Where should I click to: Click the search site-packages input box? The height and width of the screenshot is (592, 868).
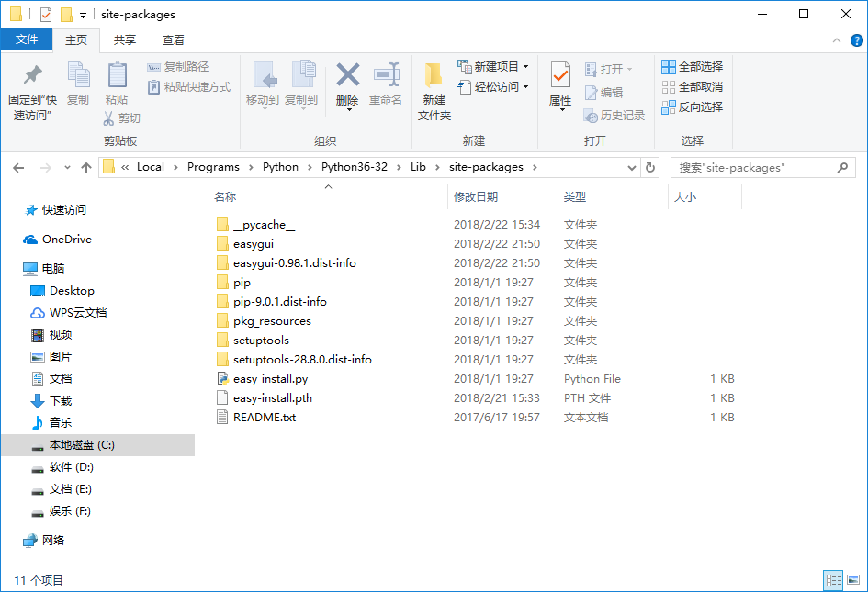(753, 168)
